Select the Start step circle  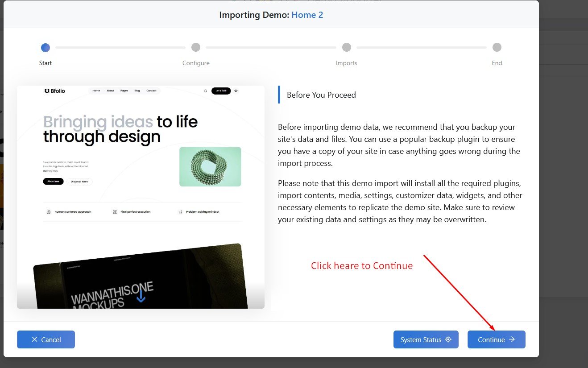tap(45, 47)
